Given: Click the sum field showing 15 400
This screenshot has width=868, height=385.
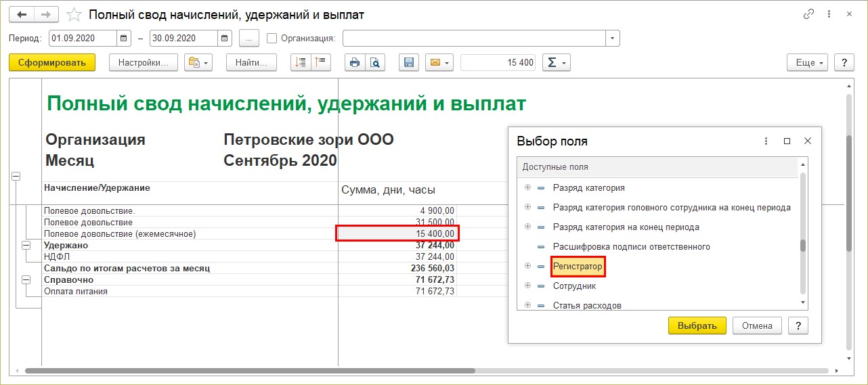Looking at the screenshot, I should 498,62.
